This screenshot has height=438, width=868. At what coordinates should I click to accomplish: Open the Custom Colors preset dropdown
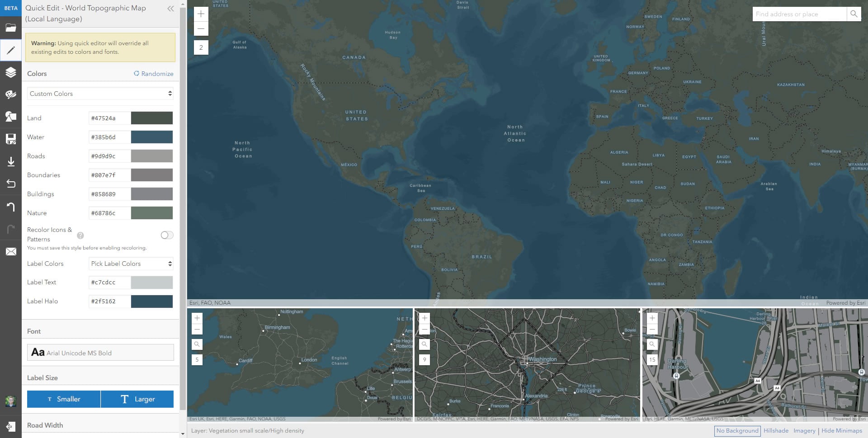coord(100,94)
